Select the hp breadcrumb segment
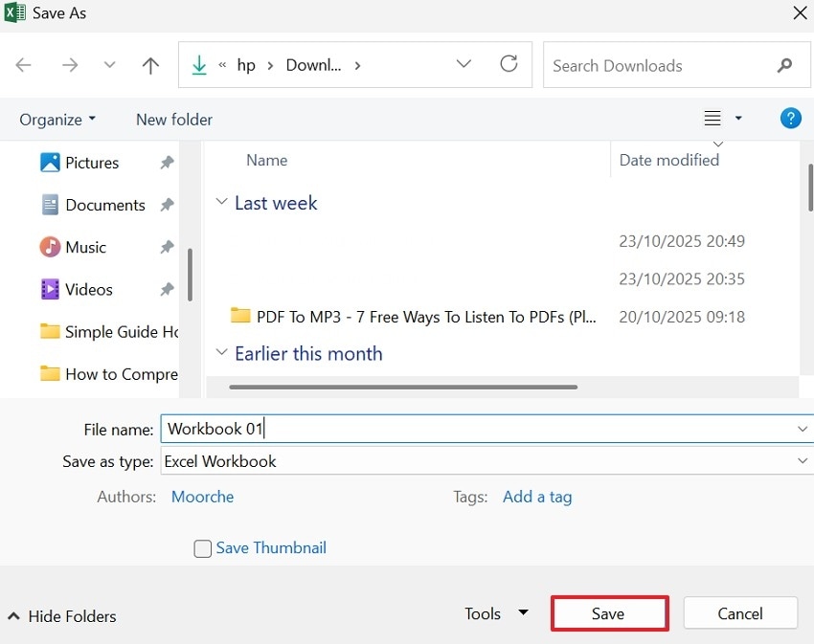 click(x=246, y=65)
